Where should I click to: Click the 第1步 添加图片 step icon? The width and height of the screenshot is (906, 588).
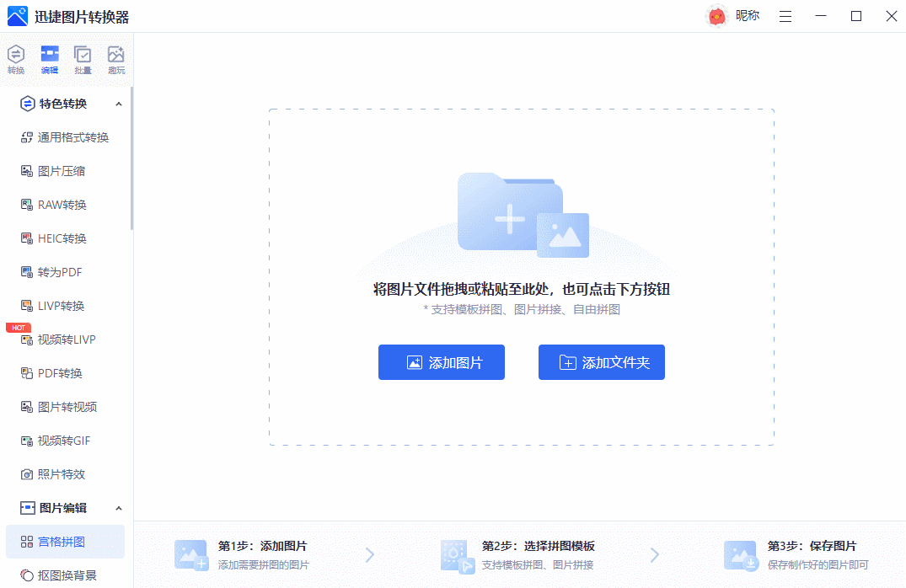(x=191, y=555)
